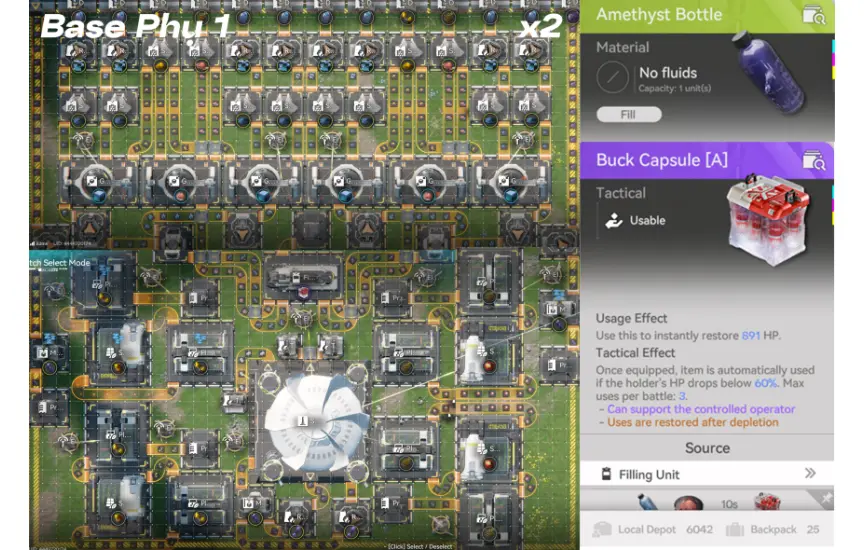Screen dimensions: 865x550
Task: Click the Buck Capsule [A] title bar
Action: tap(690, 160)
